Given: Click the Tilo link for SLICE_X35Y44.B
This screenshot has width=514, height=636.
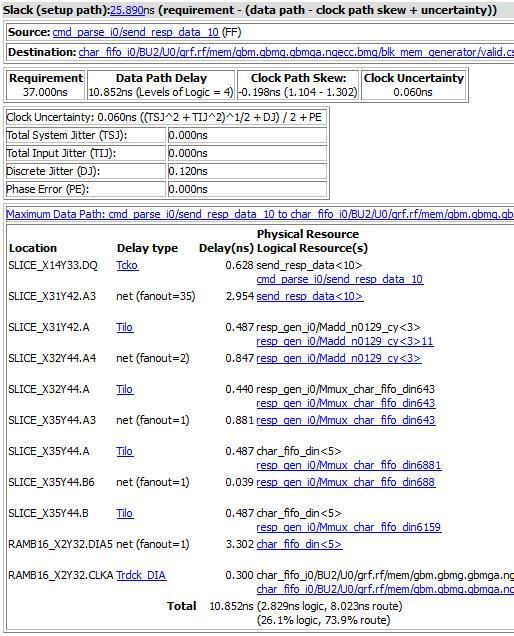Looking at the screenshot, I should click(x=125, y=514).
